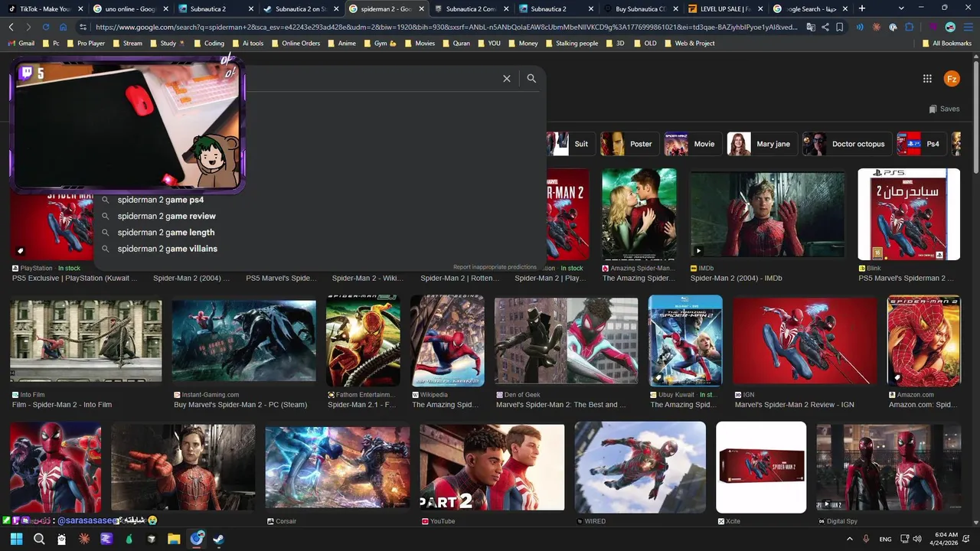Open IGN Spider-Man 2 Review image

pyautogui.click(x=804, y=341)
